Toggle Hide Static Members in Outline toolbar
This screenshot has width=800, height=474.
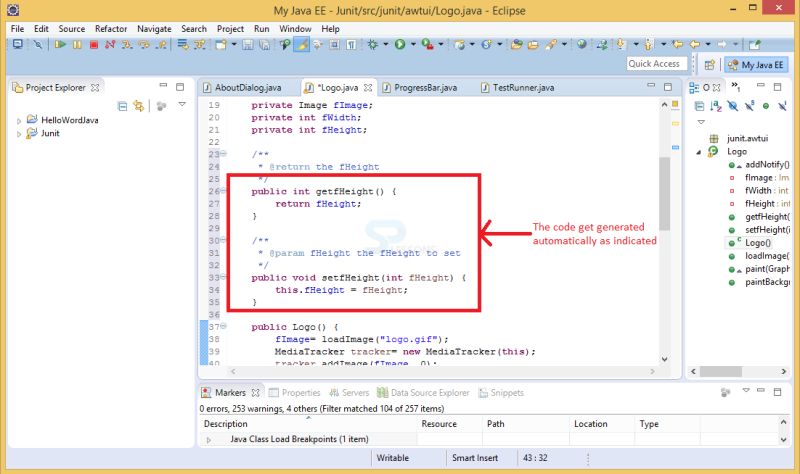(x=749, y=106)
